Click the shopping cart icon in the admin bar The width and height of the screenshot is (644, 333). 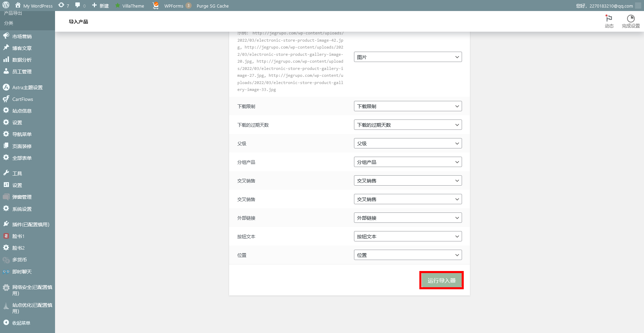[x=155, y=6]
